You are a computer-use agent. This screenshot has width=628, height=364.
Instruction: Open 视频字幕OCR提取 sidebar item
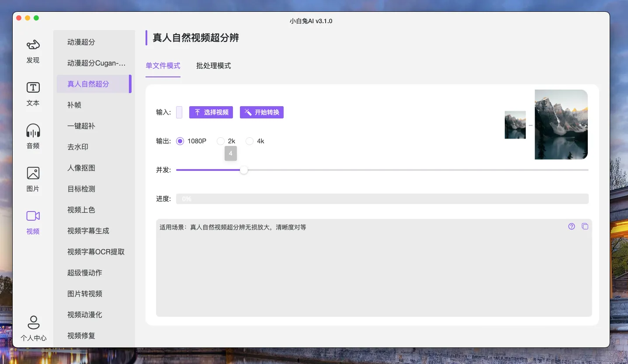pos(94,252)
